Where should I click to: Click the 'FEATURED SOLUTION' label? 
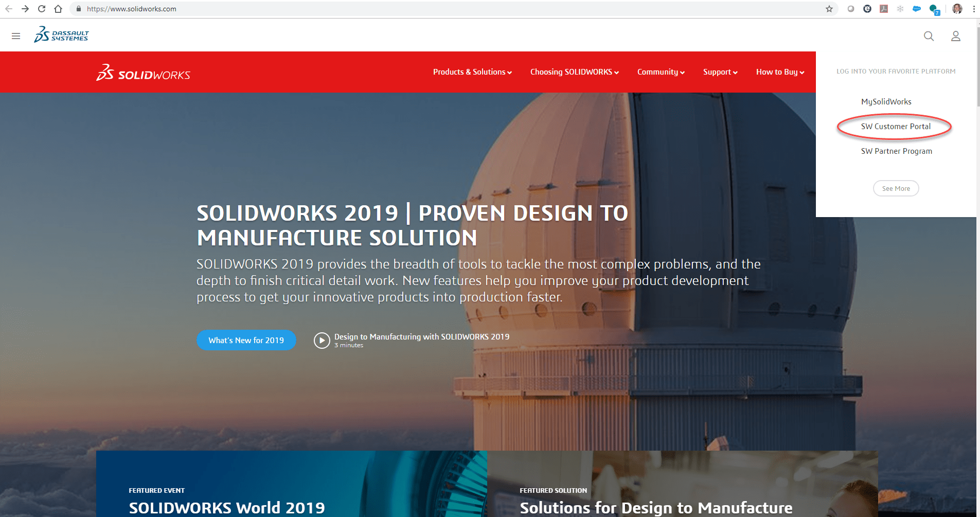click(x=554, y=491)
